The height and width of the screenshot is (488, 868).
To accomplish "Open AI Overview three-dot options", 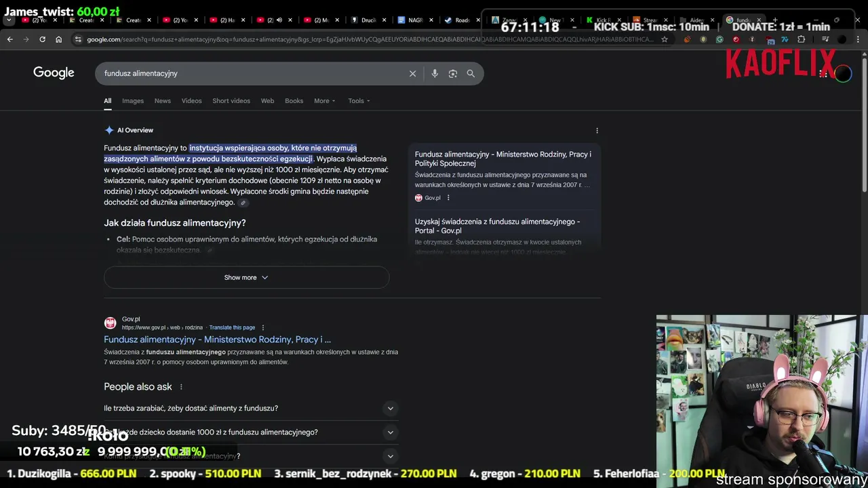I will click(x=597, y=130).
